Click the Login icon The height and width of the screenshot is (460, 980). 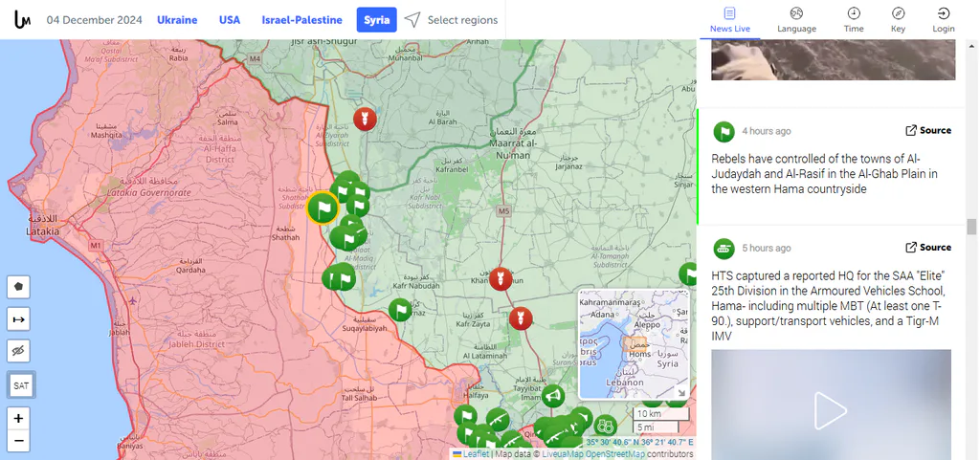[x=943, y=19]
